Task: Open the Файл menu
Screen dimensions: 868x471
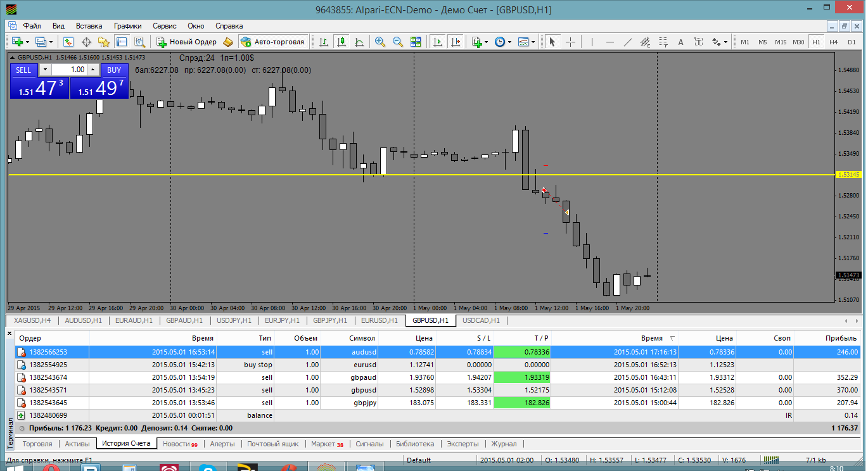Action: 32,26
